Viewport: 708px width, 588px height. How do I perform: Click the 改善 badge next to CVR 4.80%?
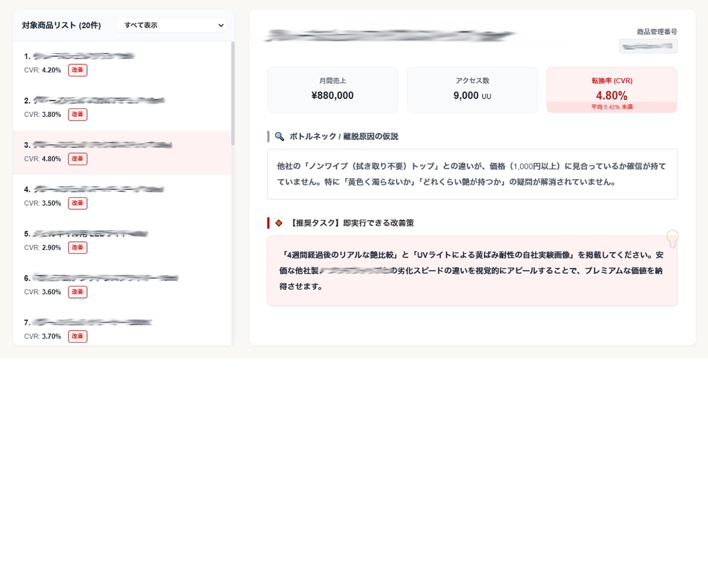pos(78,159)
